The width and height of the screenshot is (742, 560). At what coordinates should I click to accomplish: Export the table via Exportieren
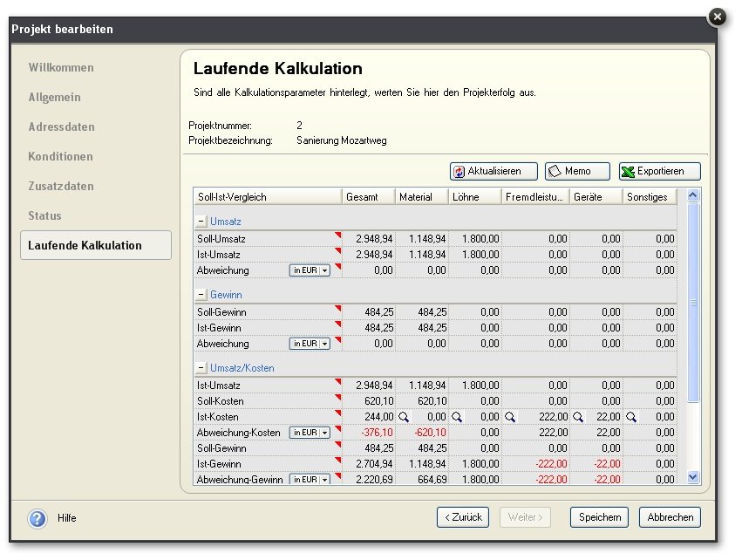pyautogui.click(x=659, y=172)
